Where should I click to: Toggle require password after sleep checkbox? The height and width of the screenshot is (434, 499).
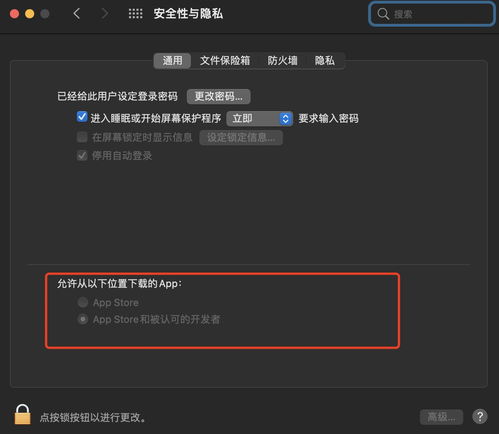coord(82,117)
